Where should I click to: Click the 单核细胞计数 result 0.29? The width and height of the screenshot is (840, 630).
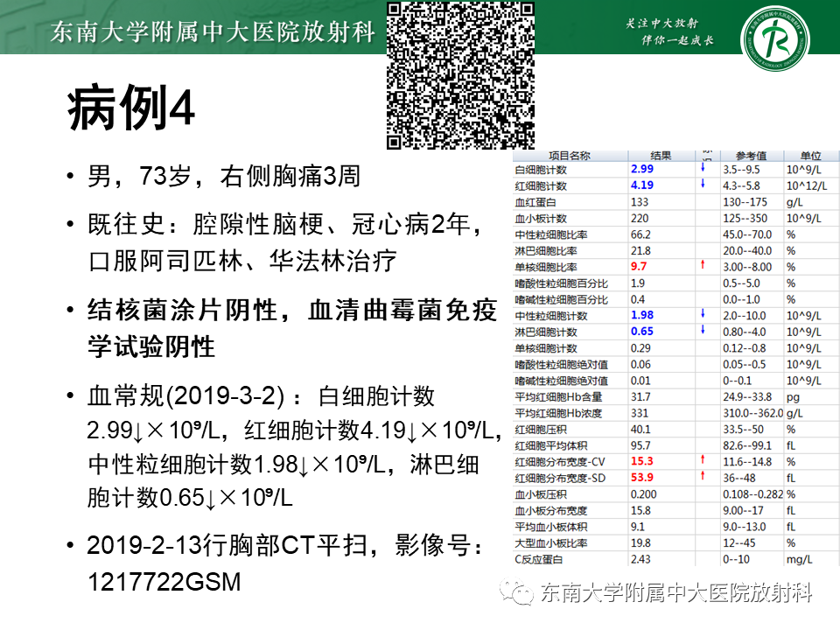(x=640, y=348)
